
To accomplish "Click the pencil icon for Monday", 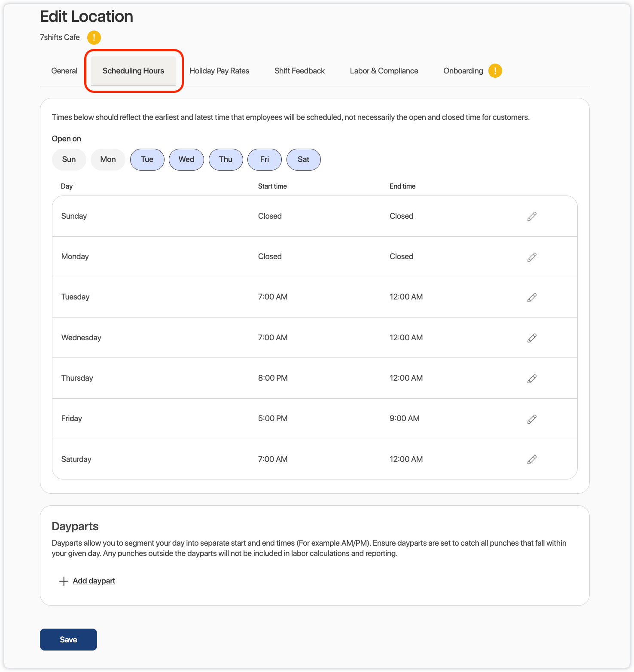I will tap(532, 257).
